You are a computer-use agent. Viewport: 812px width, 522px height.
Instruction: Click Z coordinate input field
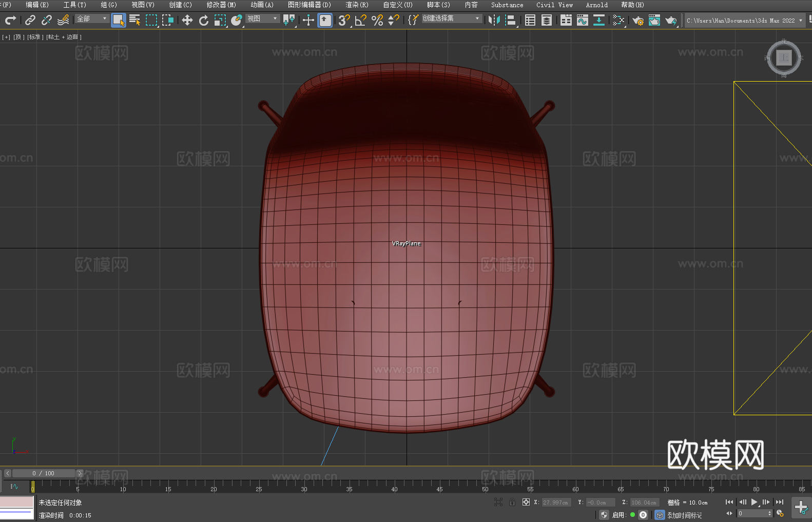[644, 502]
